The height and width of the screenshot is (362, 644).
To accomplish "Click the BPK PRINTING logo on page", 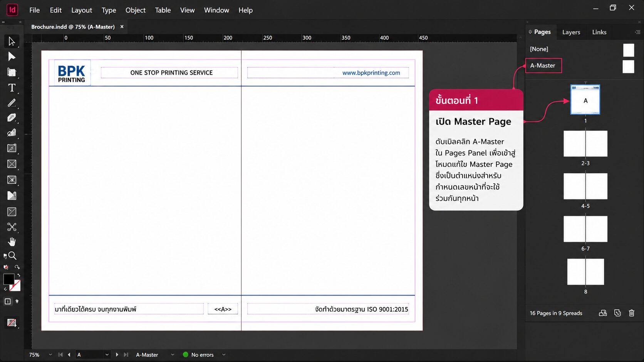I will [x=72, y=73].
